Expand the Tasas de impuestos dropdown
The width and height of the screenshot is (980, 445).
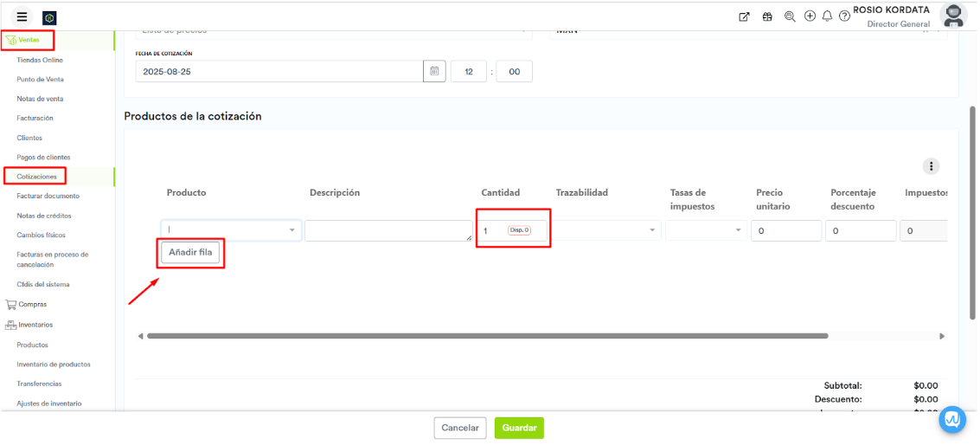(x=738, y=231)
